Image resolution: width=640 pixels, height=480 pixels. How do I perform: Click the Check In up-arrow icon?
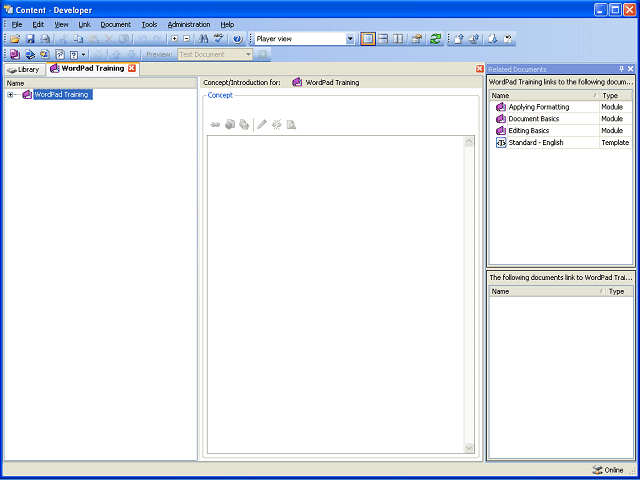[x=459, y=39]
